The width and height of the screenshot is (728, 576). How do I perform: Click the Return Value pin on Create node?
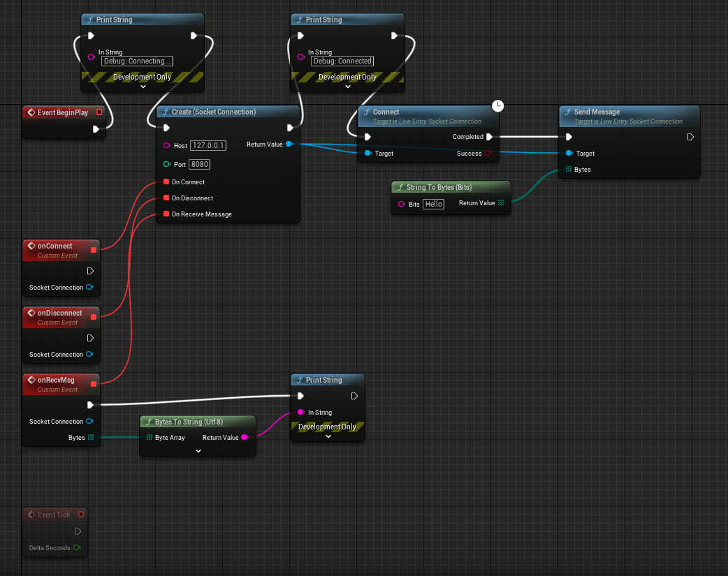tap(289, 145)
